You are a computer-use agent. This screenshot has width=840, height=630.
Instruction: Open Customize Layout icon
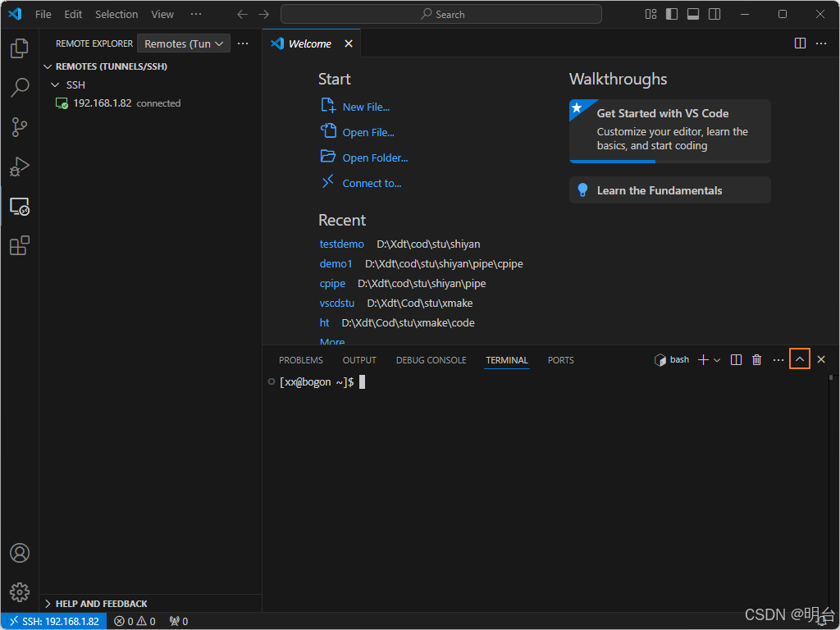pos(651,14)
